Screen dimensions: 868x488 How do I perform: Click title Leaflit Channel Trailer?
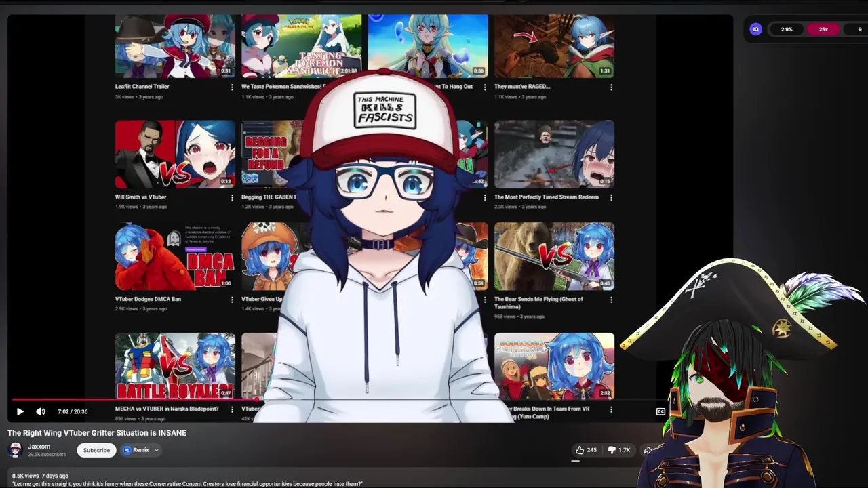click(x=142, y=86)
